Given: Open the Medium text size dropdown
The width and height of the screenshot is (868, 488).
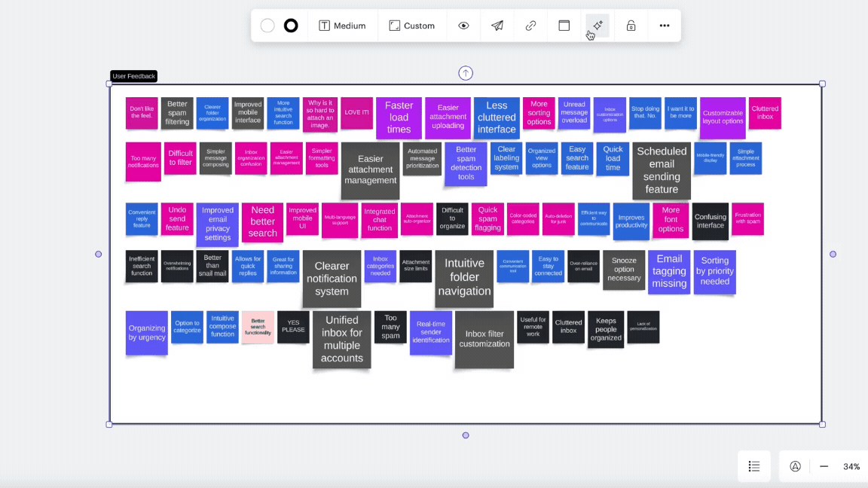Looking at the screenshot, I should tap(342, 26).
